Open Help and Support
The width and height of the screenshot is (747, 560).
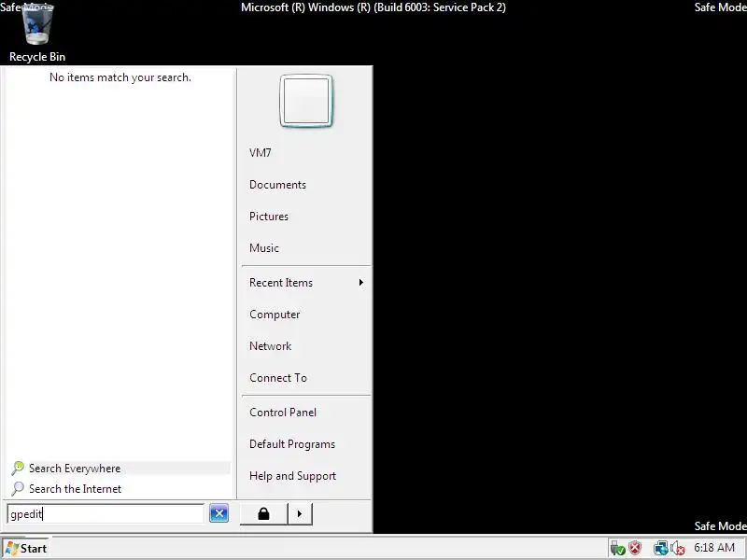click(x=292, y=476)
